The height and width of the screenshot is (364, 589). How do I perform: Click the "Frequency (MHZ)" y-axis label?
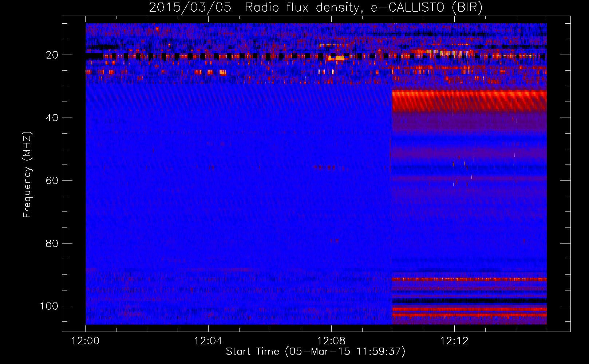tap(27, 175)
